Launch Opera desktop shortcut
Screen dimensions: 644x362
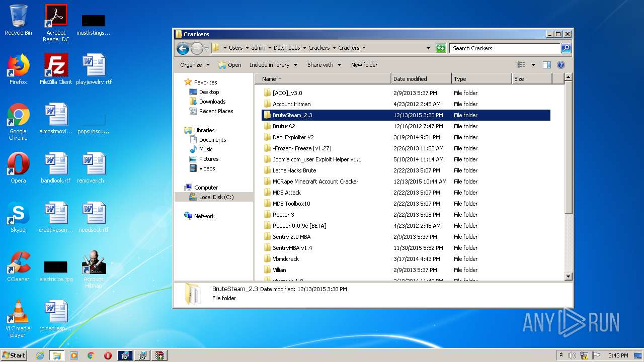(x=18, y=168)
